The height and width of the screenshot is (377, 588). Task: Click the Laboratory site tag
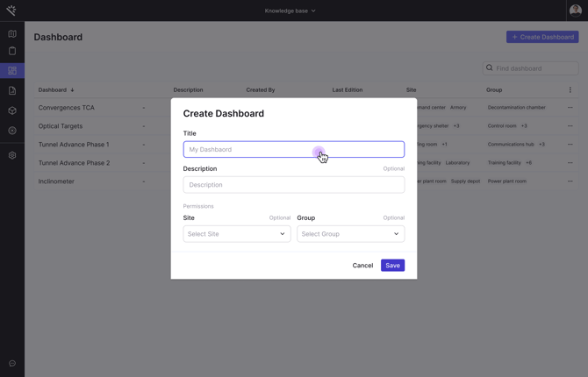457,163
